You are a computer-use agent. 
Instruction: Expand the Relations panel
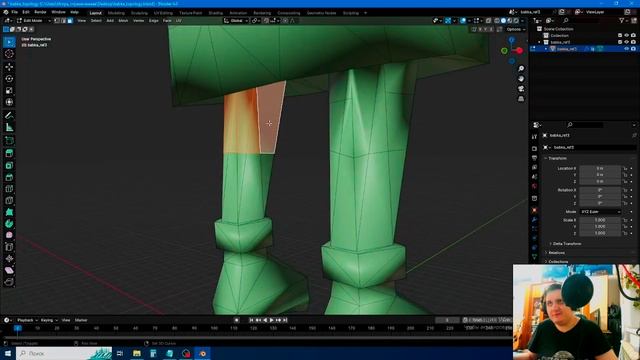coord(555,253)
